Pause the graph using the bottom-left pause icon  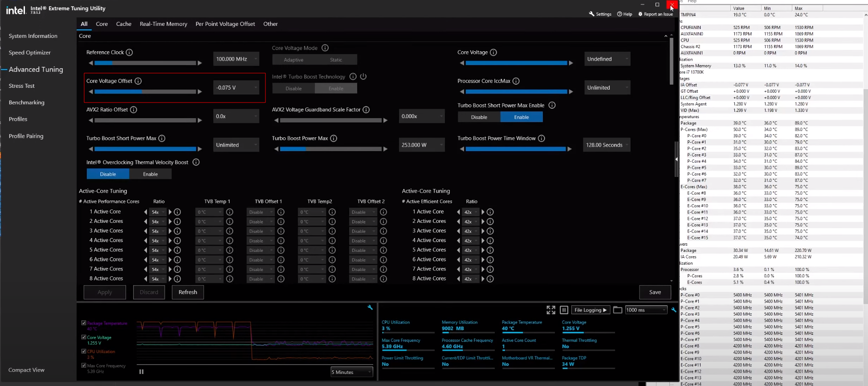click(x=141, y=372)
